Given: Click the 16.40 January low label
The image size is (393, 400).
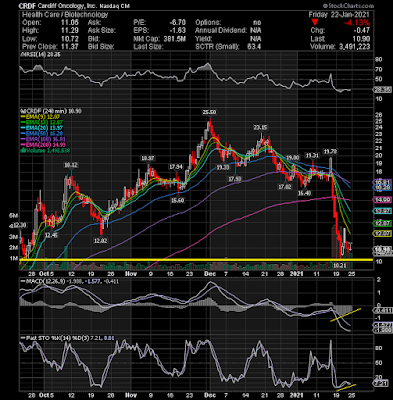Looking at the screenshot, I should 304,193.
